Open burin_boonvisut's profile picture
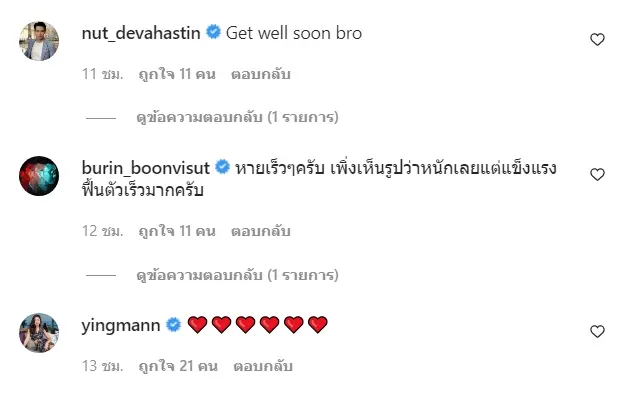623x400 pixels. pyautogui.click(x=39, y=176)
